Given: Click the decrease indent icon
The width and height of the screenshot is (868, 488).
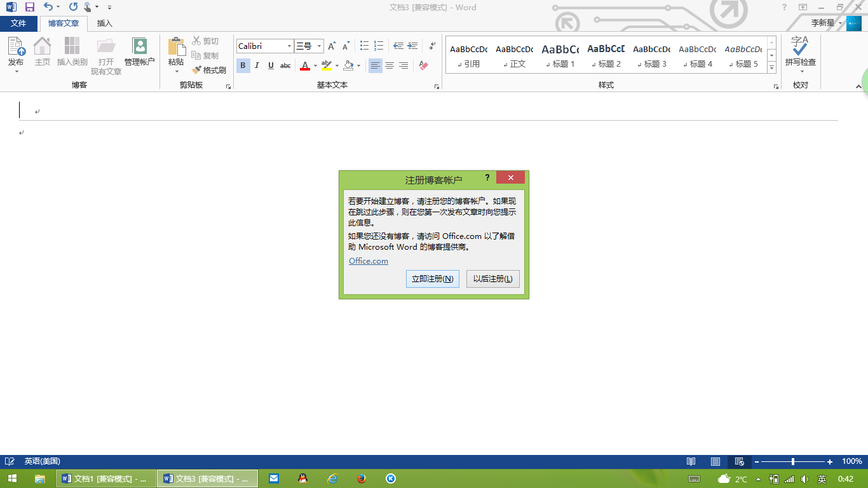Looking at the screenshot, I should (398, 46).
